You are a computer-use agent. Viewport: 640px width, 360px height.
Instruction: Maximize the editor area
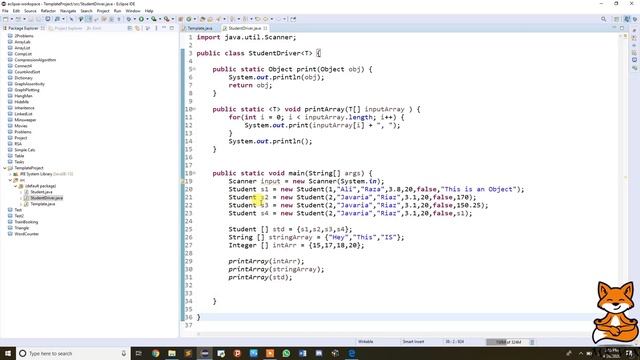(x=622, y=28)
